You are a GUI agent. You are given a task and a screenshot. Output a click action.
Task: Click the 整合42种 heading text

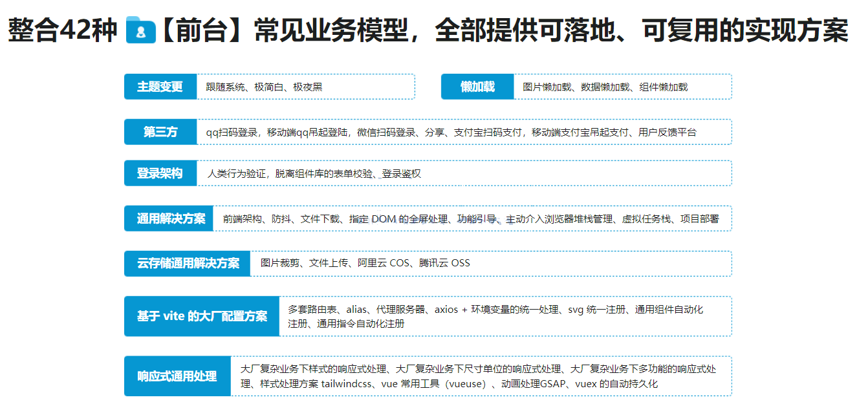[63, 31]
